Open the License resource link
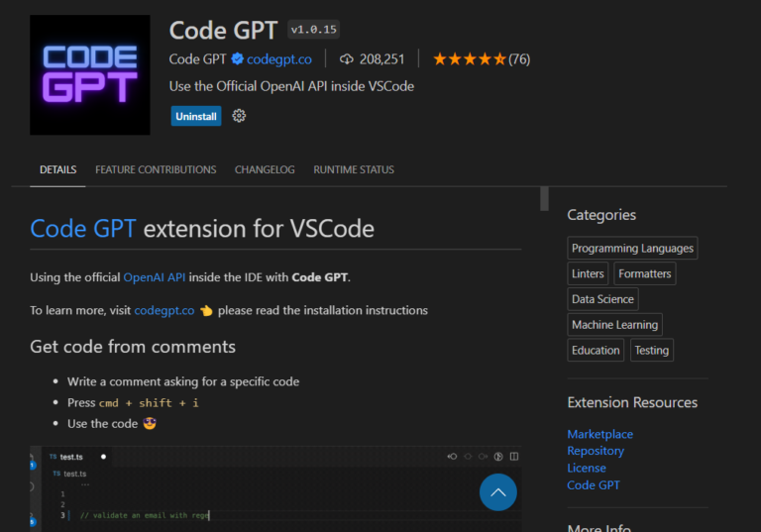The image size is (761, 532). [x=587, y=468]
